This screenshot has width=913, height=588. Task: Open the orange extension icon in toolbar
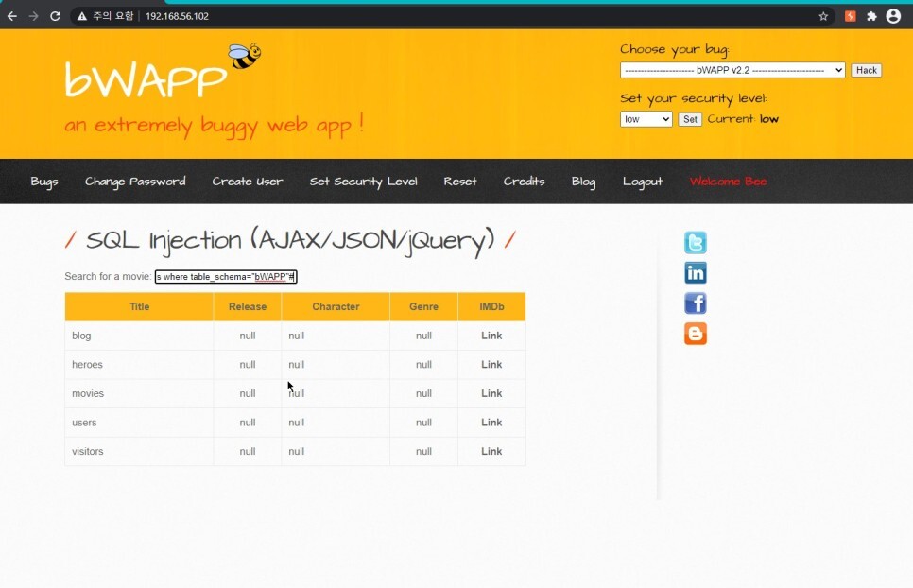pos(850,16)
